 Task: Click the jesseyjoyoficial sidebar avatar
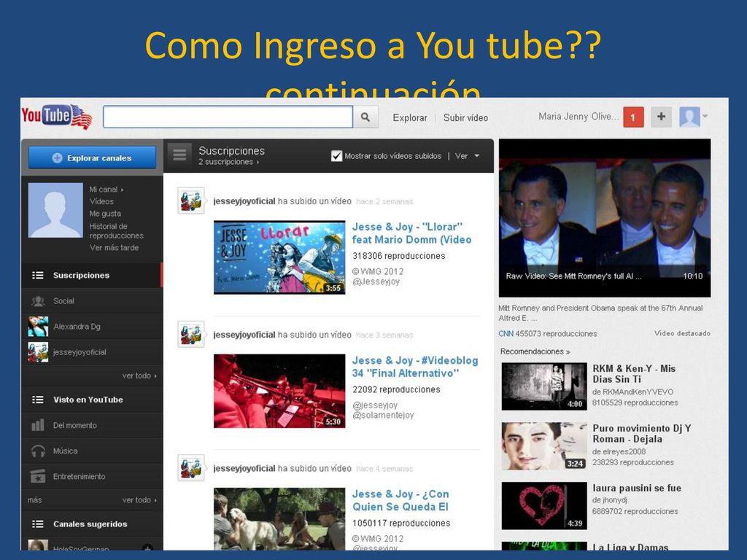[38, 352]
